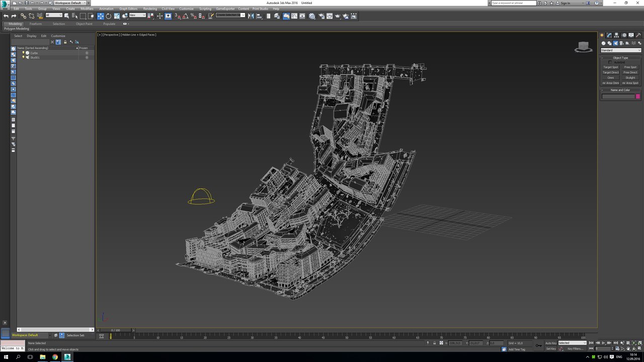
Task: Click the Align tool icon
Action: (259, 16)
